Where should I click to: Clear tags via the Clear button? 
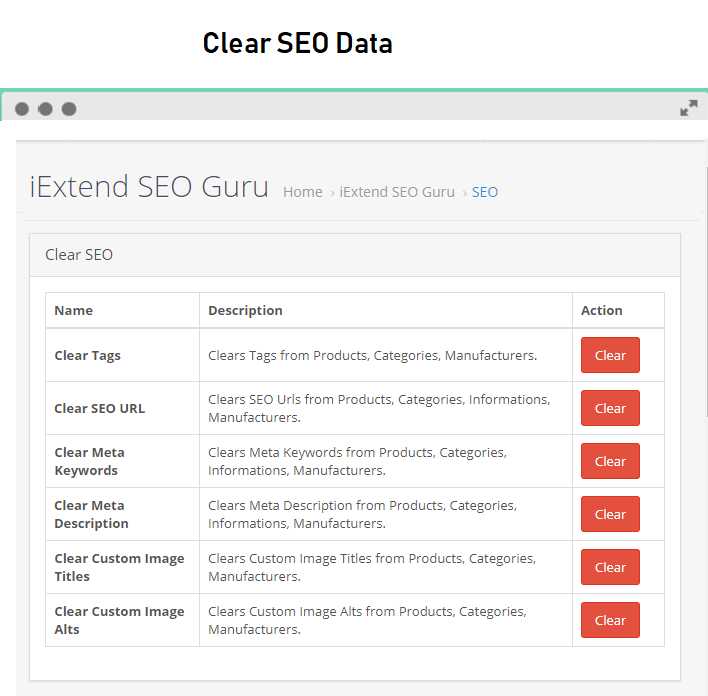(610, 355)
